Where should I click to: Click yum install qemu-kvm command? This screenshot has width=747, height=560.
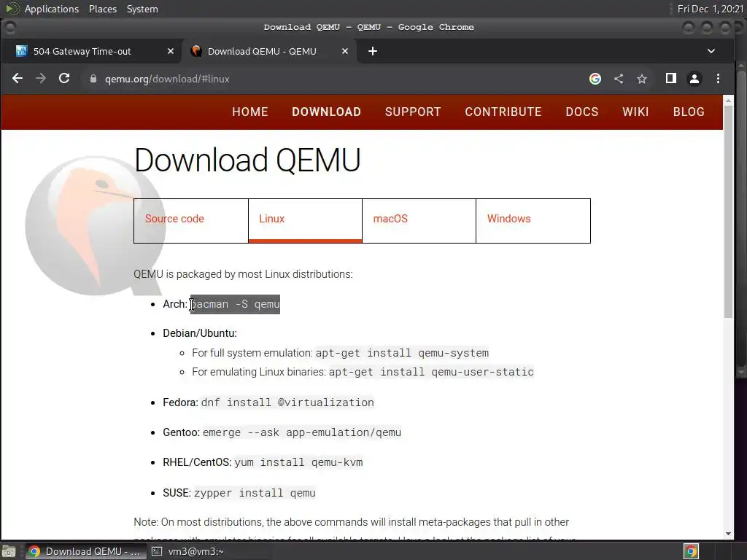298,462
